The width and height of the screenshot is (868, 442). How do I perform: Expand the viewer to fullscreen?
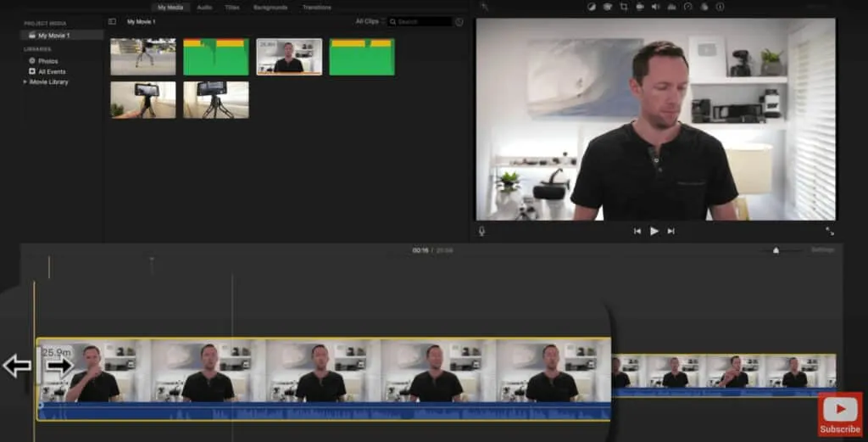tap(829, 231)
